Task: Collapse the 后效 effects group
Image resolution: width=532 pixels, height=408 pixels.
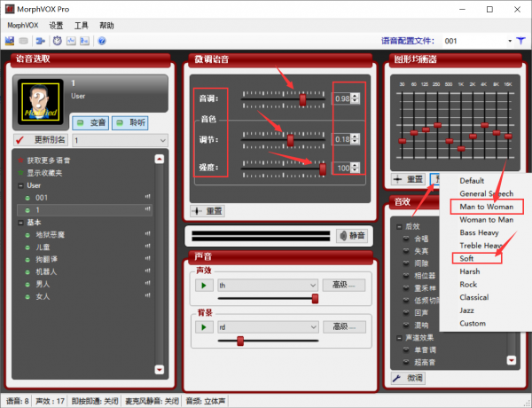Action: pyautogui.click(x=400, y=227)
